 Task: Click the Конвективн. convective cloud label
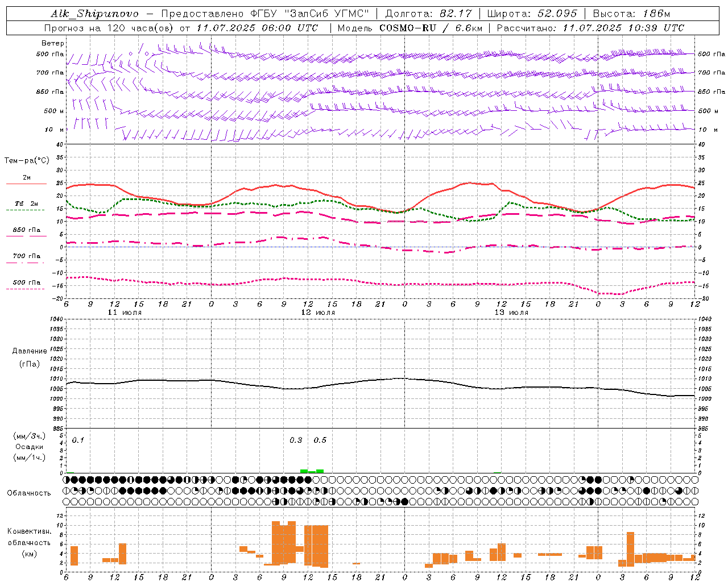pos(29,531)
